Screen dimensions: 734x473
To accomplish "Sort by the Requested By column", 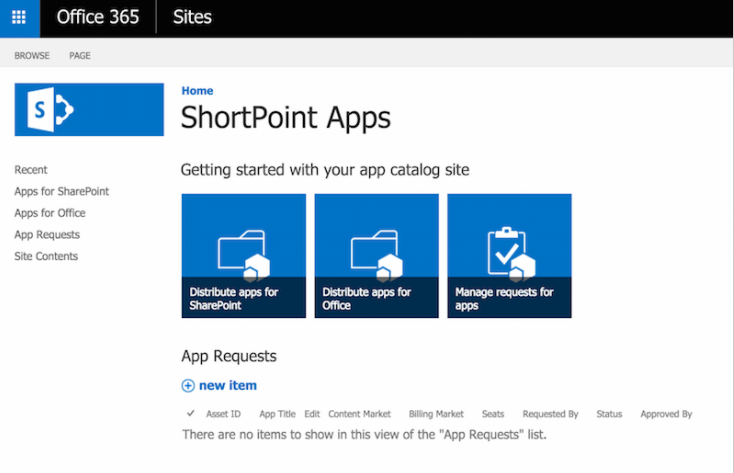I will coord(550,414).
